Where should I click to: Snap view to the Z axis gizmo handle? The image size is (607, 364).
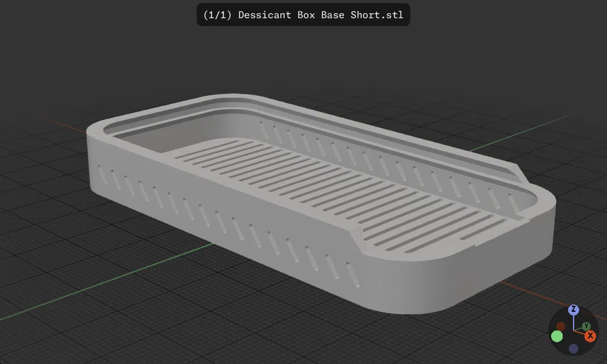[x=574, y=309]
